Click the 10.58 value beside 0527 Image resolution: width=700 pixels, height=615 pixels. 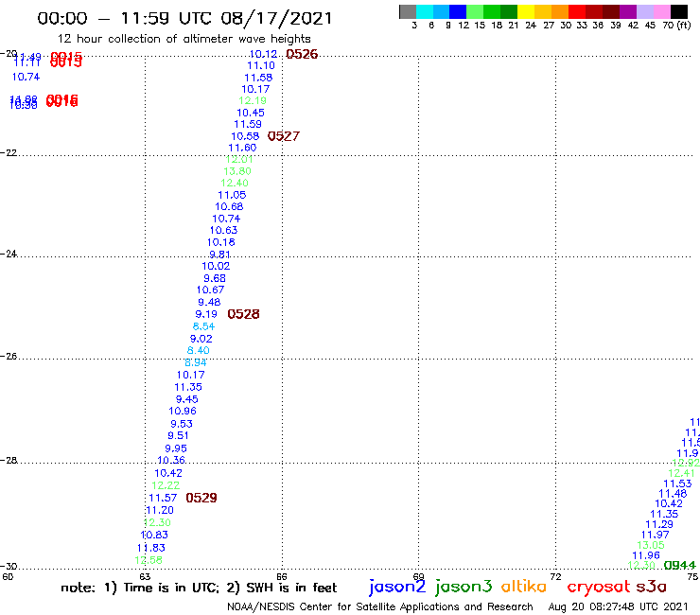[245, 136]
